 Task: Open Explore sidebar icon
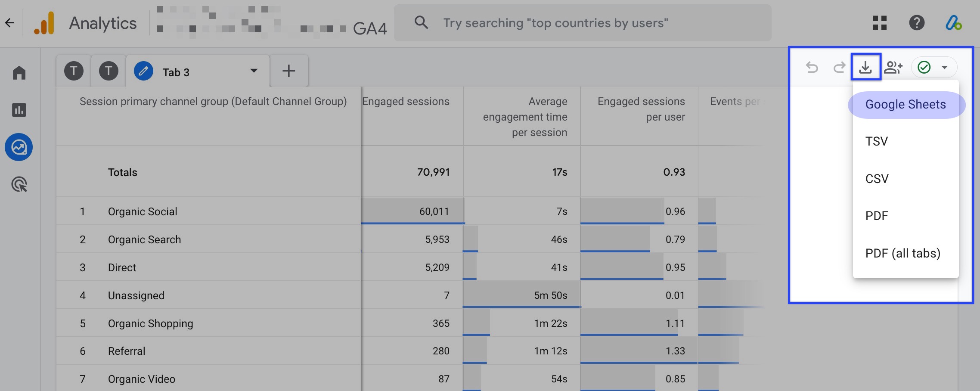(19, 147)
